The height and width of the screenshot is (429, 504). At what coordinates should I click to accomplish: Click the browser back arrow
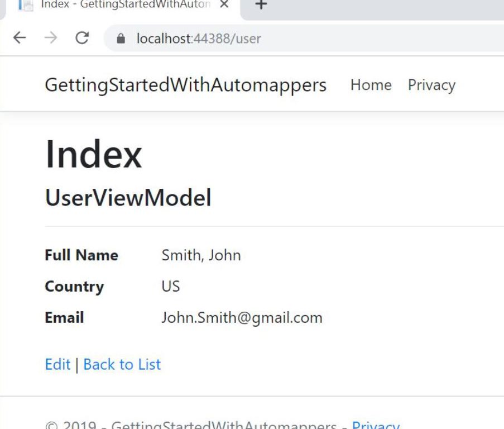coord(20,38)
